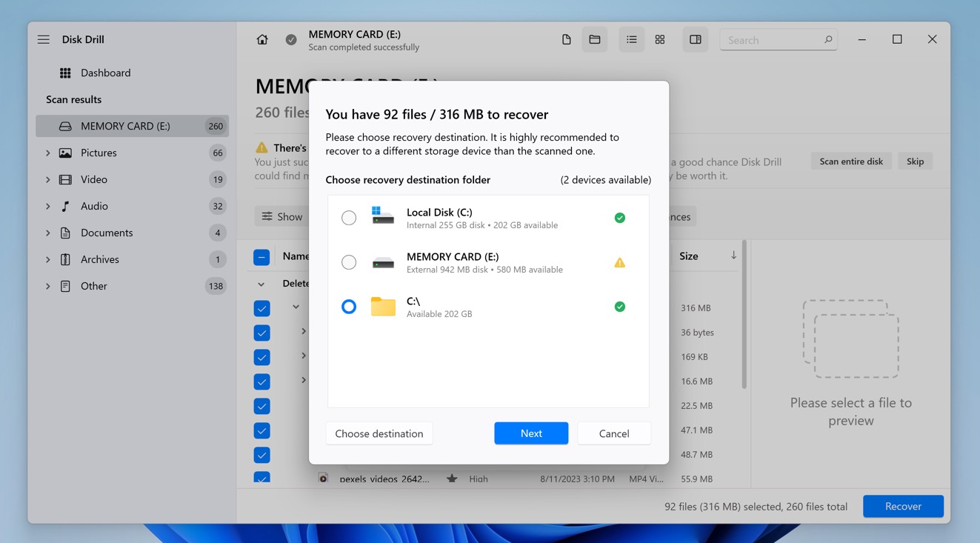Screen dimensions: 980x543
Task: Switch to folder view icon
Action: pyautogui.click(x=594, y=40)
